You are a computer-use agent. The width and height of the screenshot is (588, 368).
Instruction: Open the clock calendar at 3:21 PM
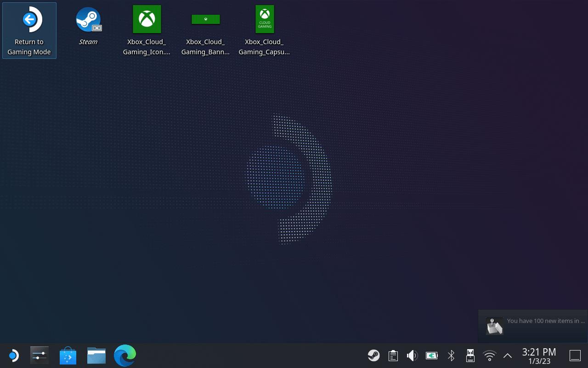(539, 356)
